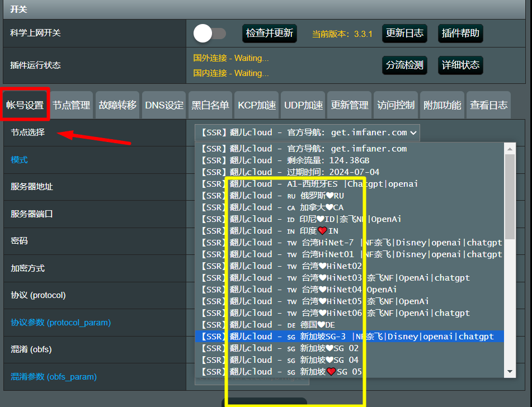Image resolution: width=532 pixels, height=407 pixels.
Task: Choose the 台湾 HiNet03 node
Action: [x=350, y=278]
